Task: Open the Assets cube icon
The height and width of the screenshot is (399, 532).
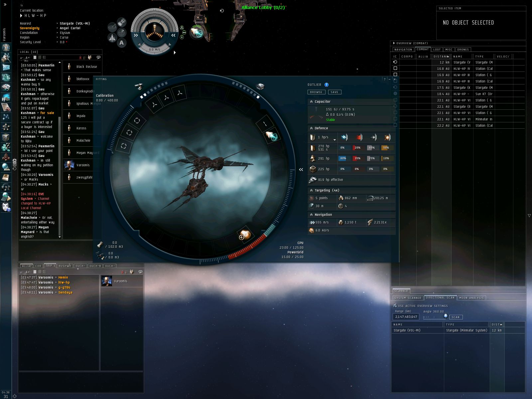Action: pos(6,137)
